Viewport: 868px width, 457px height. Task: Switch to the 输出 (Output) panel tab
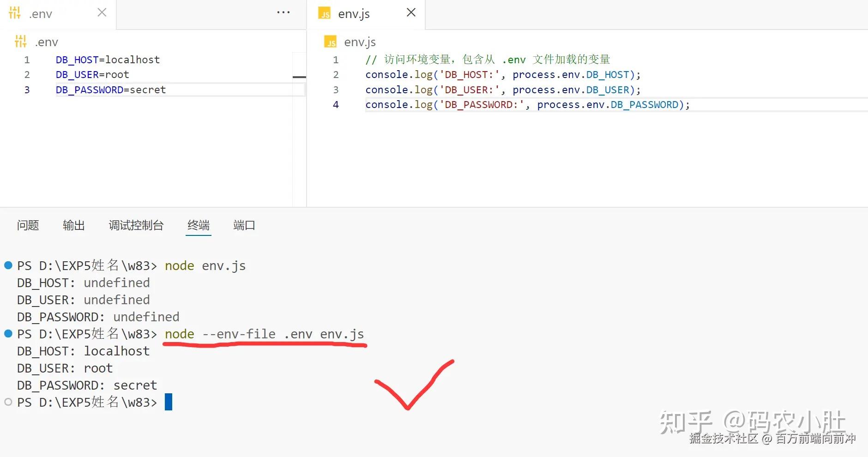[73, 225]
